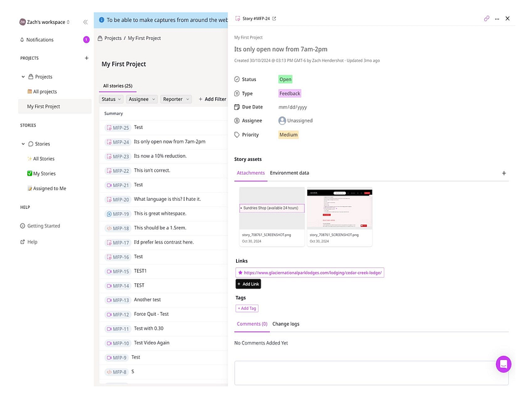Open the Assignee filter dropdown
Image resolution: width=532 pixels, height=399 pixels.
point(142,99)
